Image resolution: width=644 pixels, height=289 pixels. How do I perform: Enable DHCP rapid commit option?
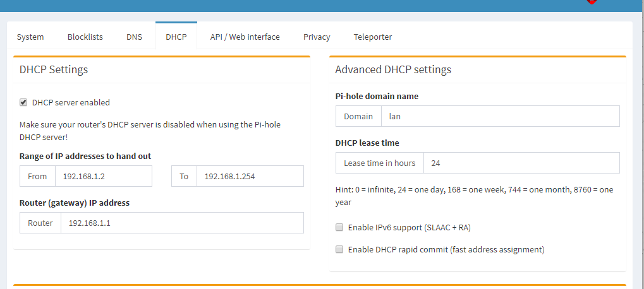tap(339, 249)
